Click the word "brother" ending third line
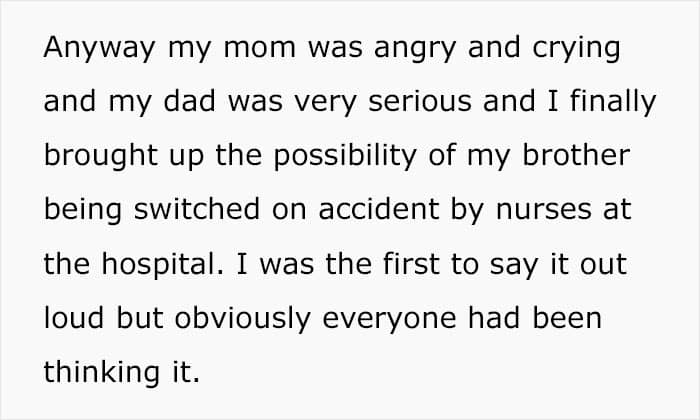 pos(576,154)
